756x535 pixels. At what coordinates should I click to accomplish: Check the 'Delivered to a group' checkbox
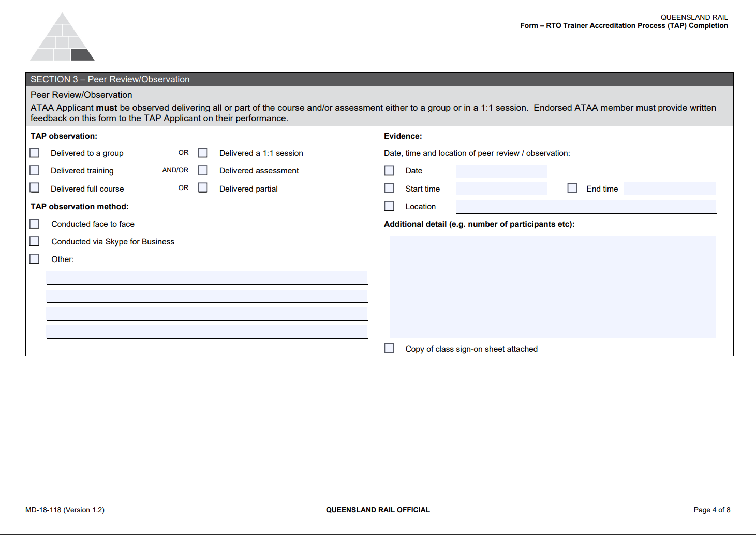click(x=35, y=153)
